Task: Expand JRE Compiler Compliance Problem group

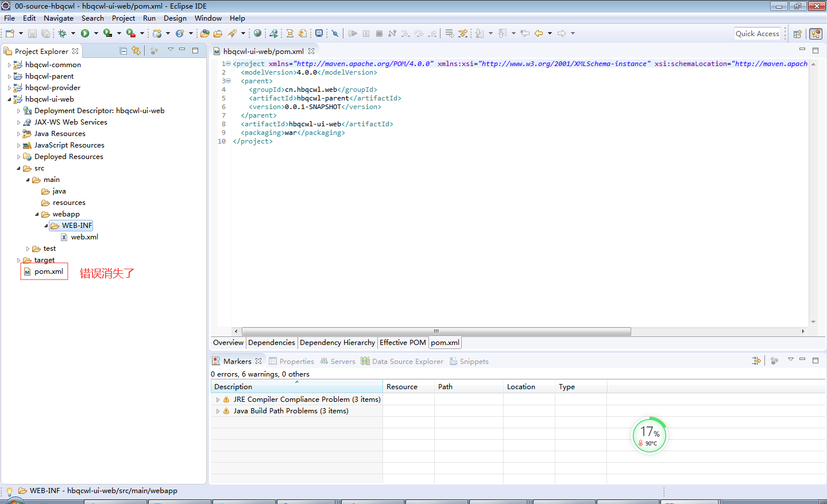Action: click(x=218, y=400)
